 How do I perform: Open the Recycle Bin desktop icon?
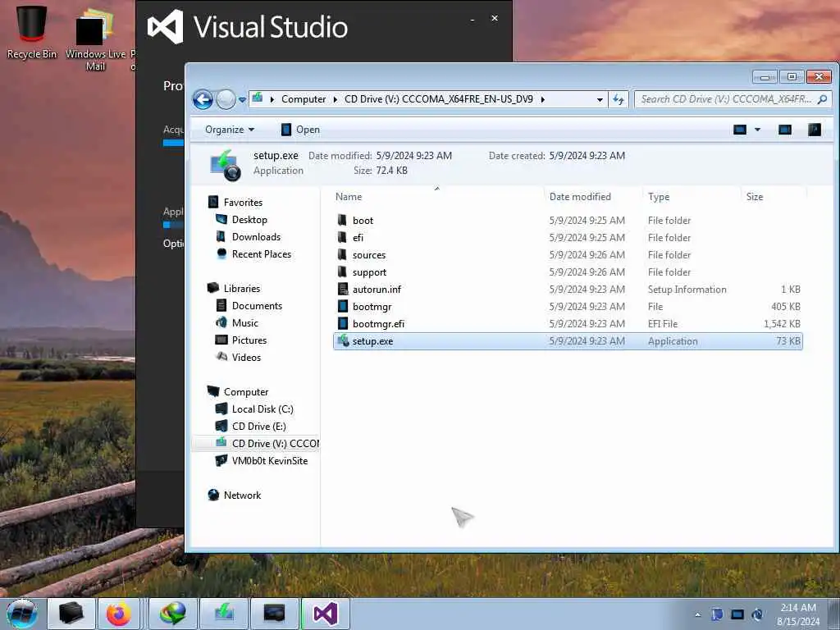[32, 30]
